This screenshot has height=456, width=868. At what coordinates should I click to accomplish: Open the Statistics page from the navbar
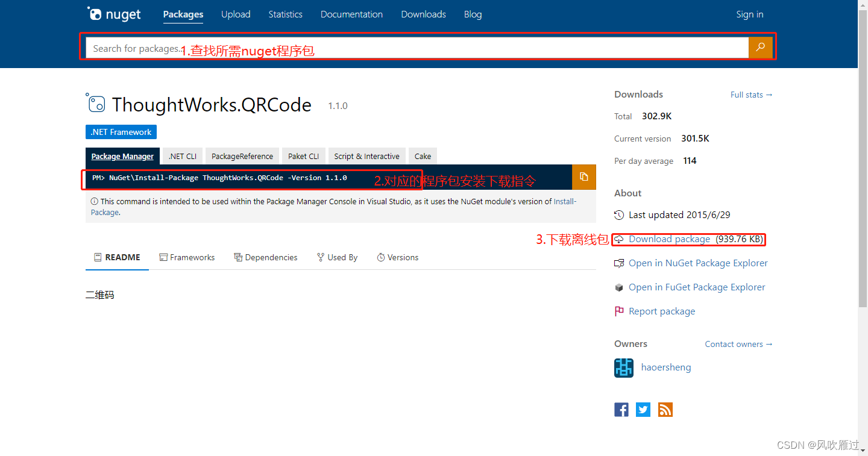(x=285, y=14)
